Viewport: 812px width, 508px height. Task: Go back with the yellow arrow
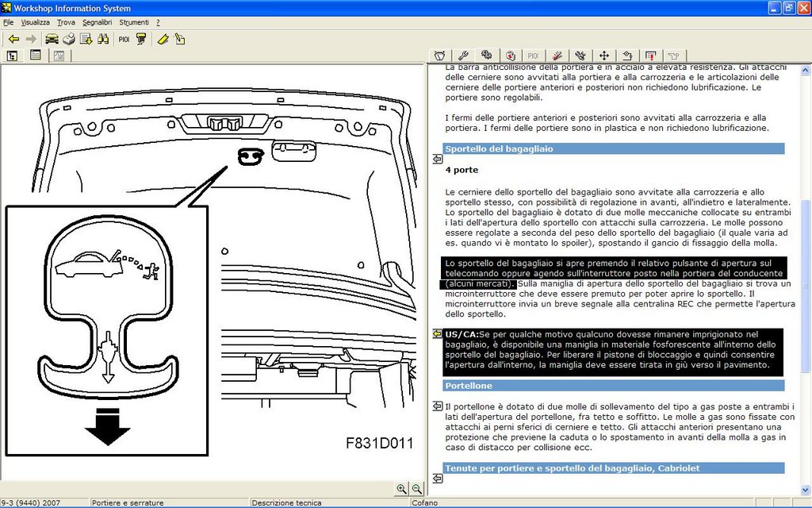coord(14,40)
